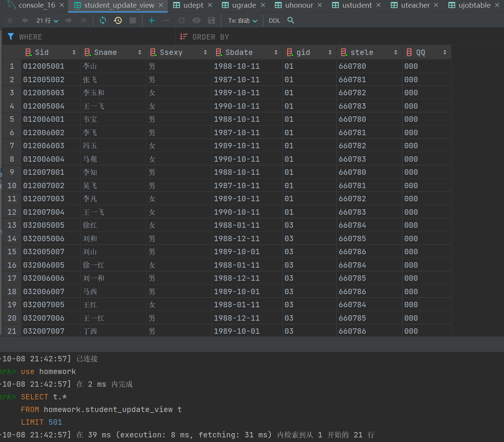Click the QQ column icon

(x=409, y=52)
